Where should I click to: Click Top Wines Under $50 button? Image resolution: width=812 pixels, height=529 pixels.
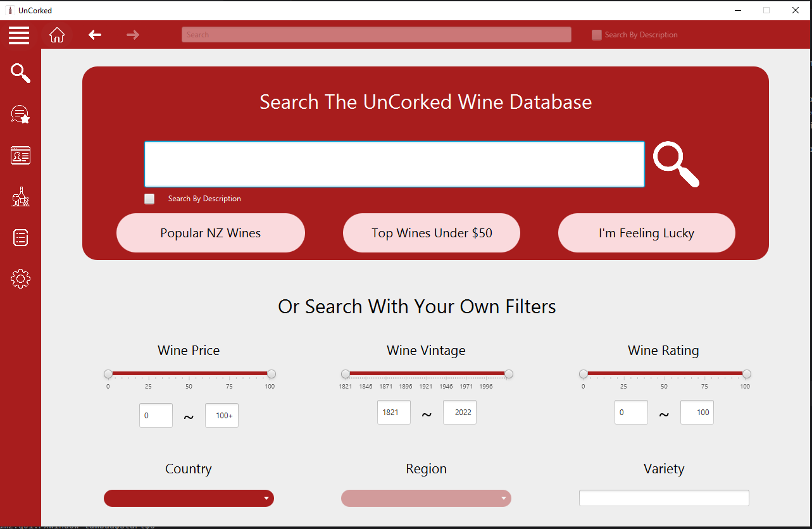point(432,233)
